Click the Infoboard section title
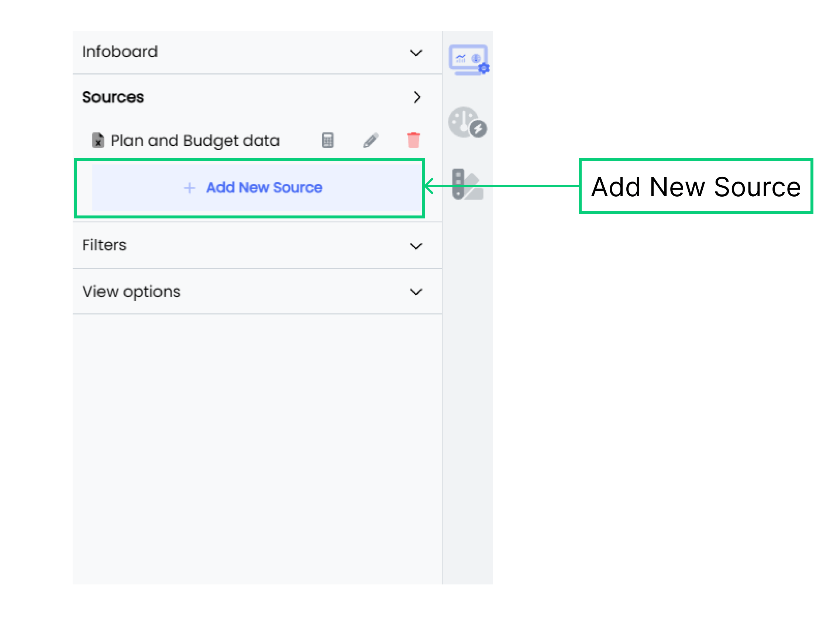This screenshot has height=642, width=840. tap(120, 52)
